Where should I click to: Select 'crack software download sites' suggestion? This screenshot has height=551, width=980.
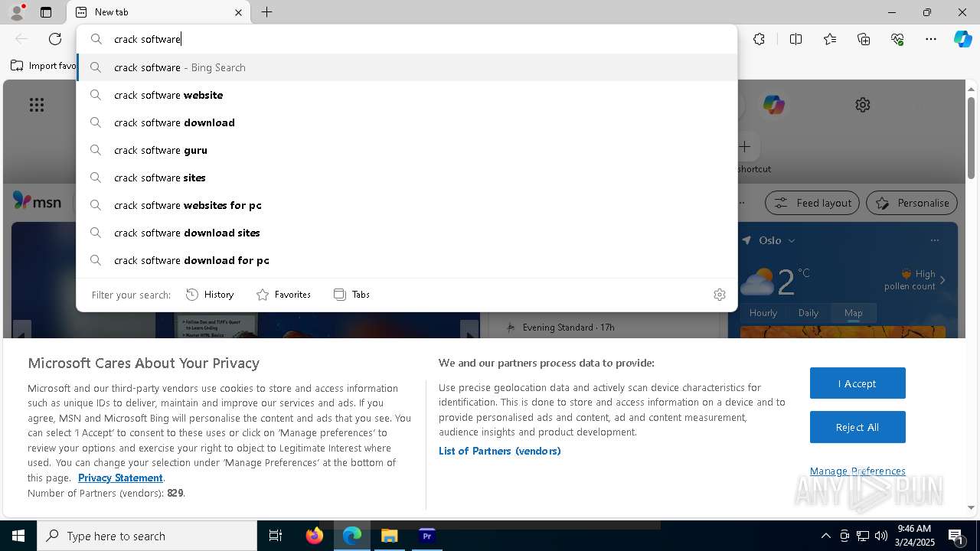click(407, 233)
